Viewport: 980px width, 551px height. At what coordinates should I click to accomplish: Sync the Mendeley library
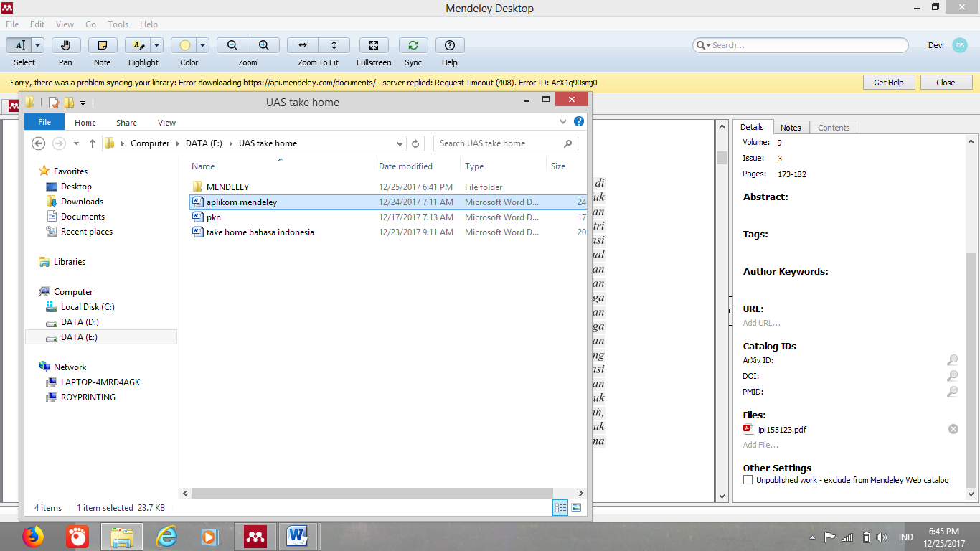tap(413, 45)
